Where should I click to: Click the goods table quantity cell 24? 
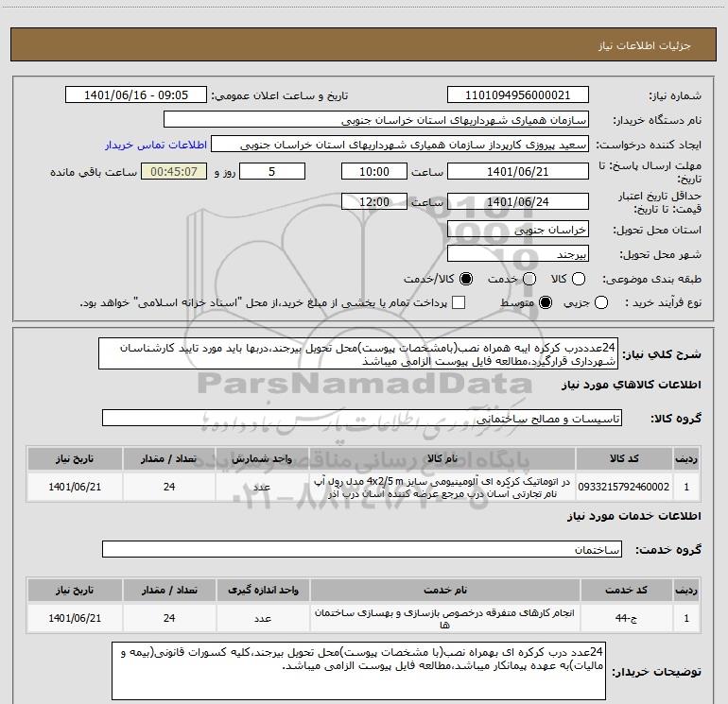[x=169, y=487]
